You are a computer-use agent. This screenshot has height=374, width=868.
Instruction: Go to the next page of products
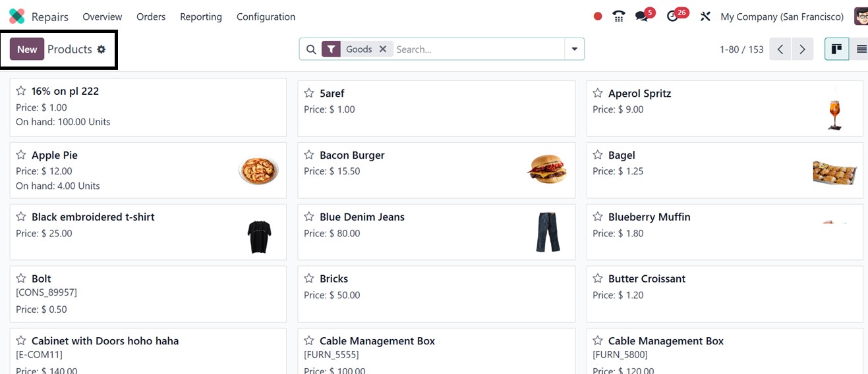point(802,49)
